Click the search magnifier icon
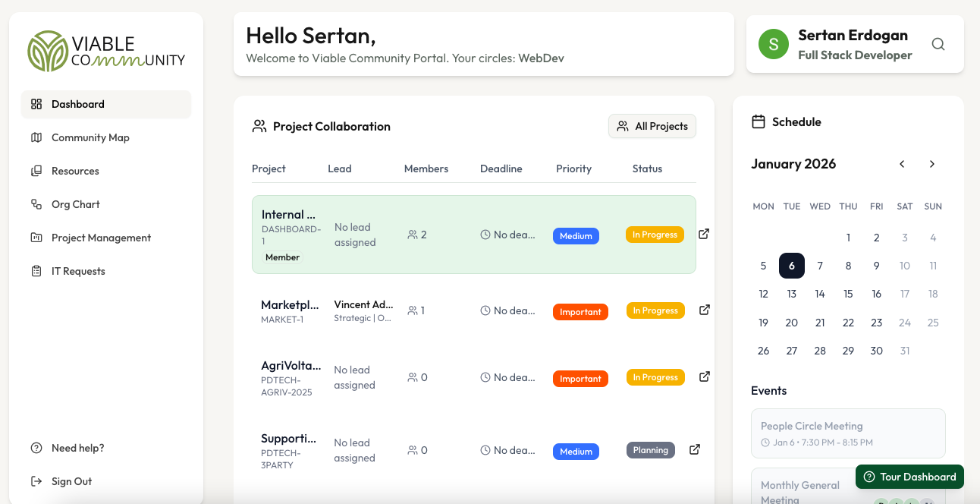This screenshot has height=504, width=980. 938,44
